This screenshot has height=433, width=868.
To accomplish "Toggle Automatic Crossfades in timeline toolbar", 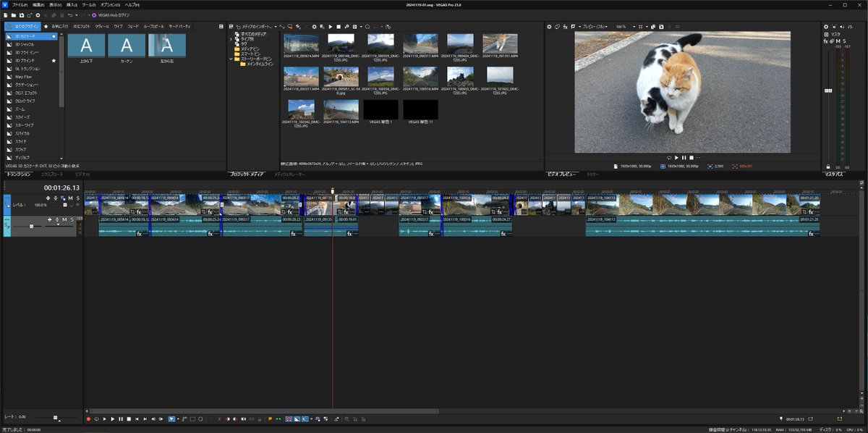I will coord(297,419).
